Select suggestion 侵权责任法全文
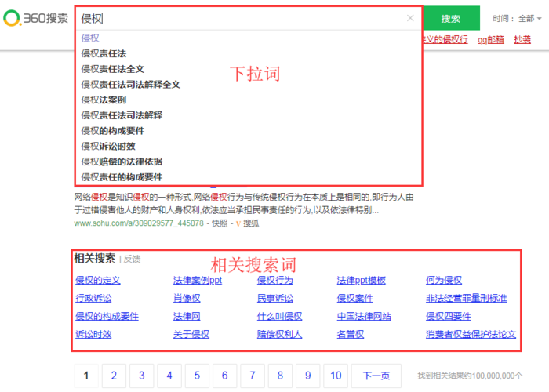This screenshot has height=392, width=549. [113, 69]
